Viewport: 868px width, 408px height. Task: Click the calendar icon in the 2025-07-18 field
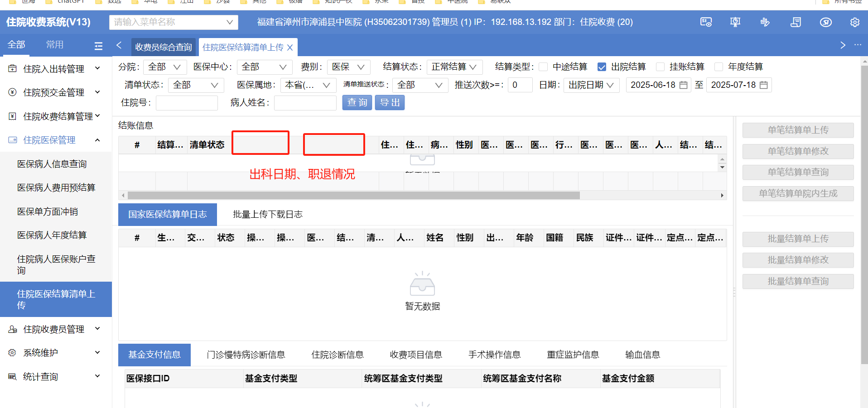click(x=764, y=85)
